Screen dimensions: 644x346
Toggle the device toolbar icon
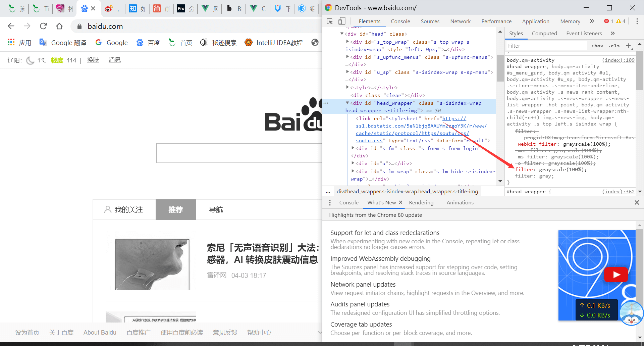(x=341, y=21)
